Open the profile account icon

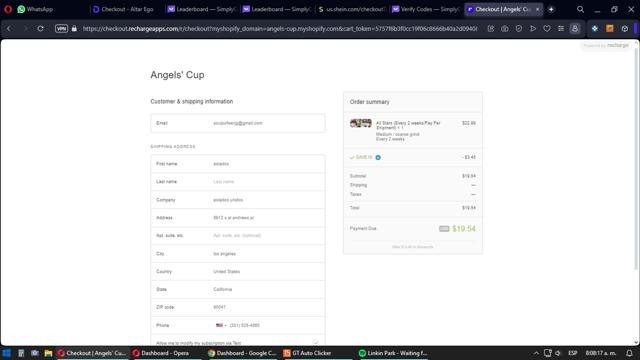click(x=575, y=29)
